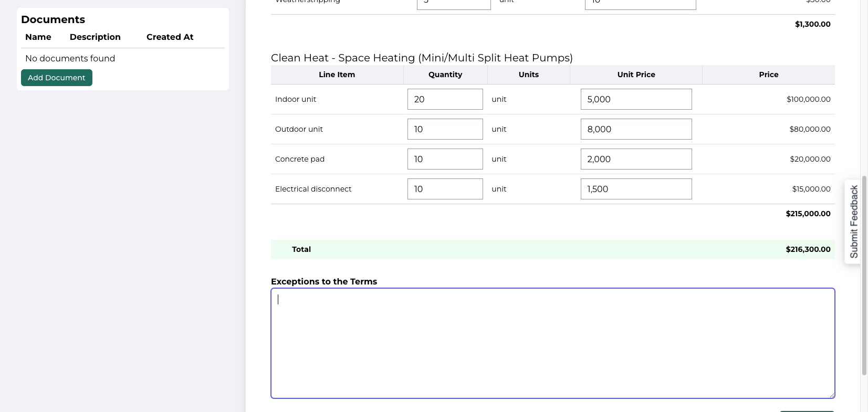
Task: Click the Name column header in Documents
Action: tap(38, 37)
